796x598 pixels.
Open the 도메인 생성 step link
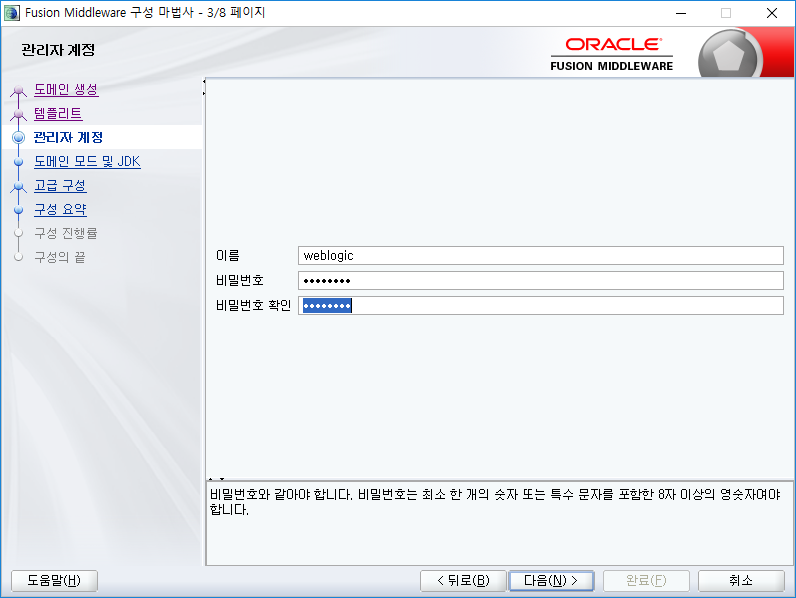tap(66, 90)
